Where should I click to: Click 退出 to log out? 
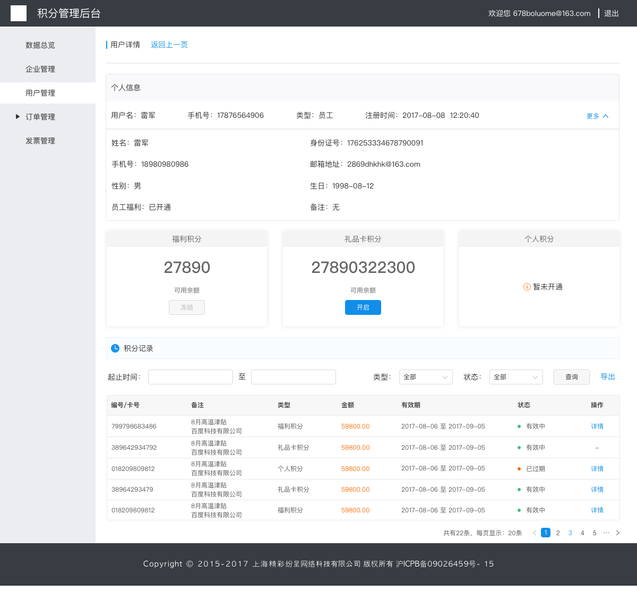tap(611, 13)
